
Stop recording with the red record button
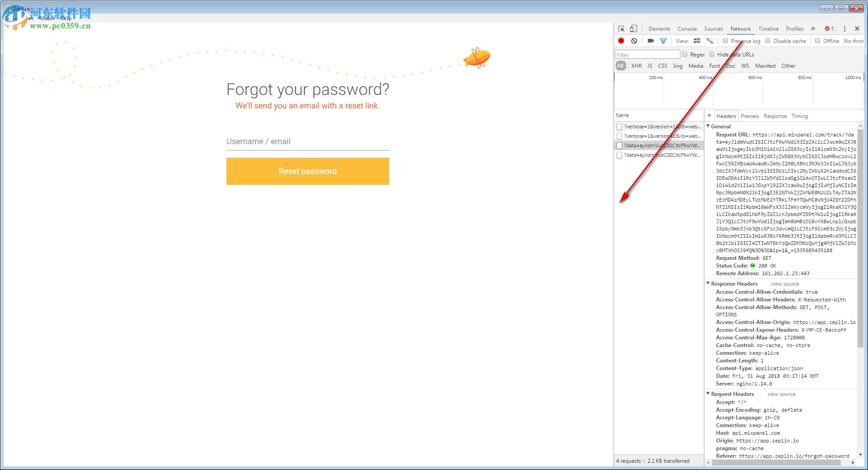point(621,41)
